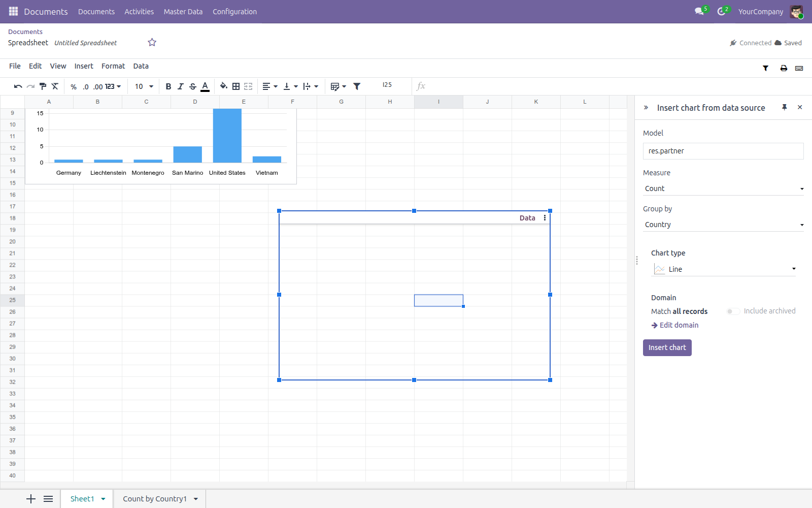Open the fill color bucket tool
This screenshot has height=508, width=812.
(x=223, y=86)
